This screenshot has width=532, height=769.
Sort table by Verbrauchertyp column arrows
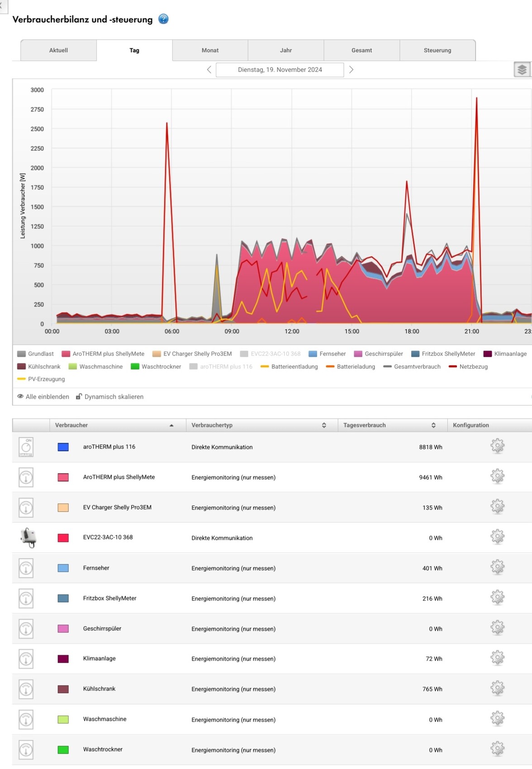coord(324,425)
